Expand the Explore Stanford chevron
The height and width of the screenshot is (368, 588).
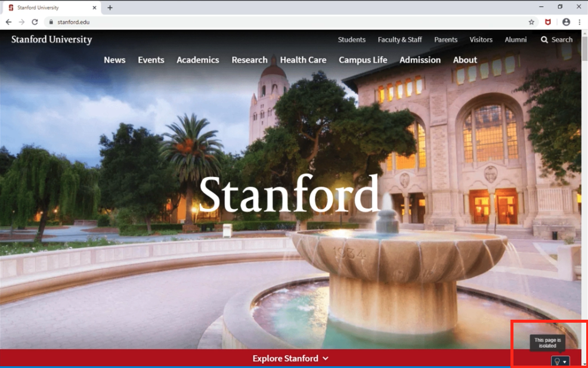(326, 358)
